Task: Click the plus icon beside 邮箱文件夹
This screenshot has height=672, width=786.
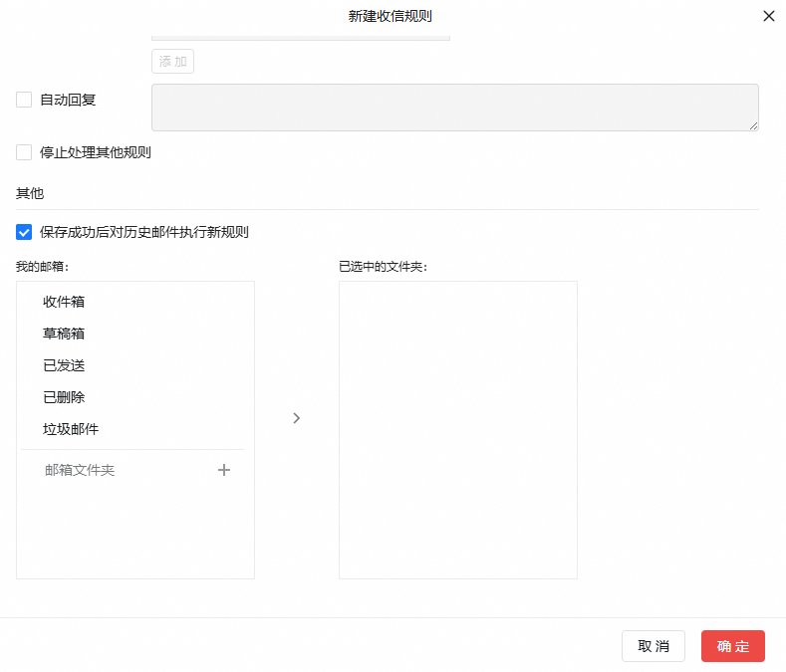Action: [x=224, y=470]
